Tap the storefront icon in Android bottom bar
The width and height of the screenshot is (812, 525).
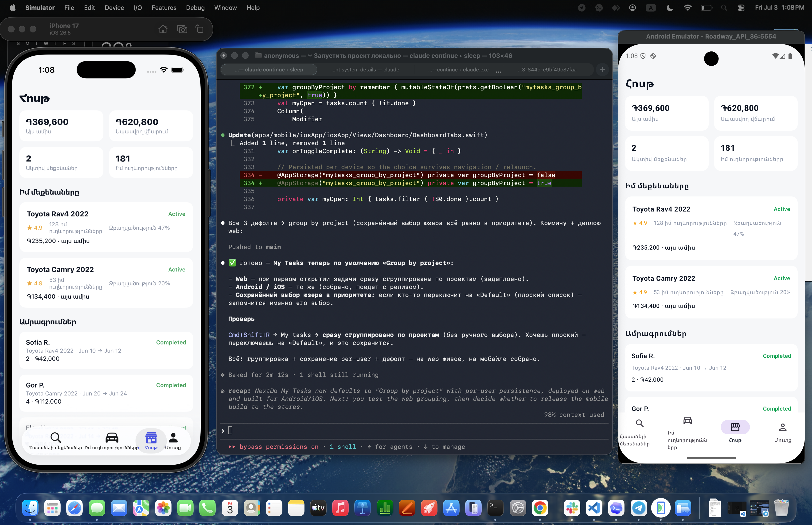click(x=735, y=427)
